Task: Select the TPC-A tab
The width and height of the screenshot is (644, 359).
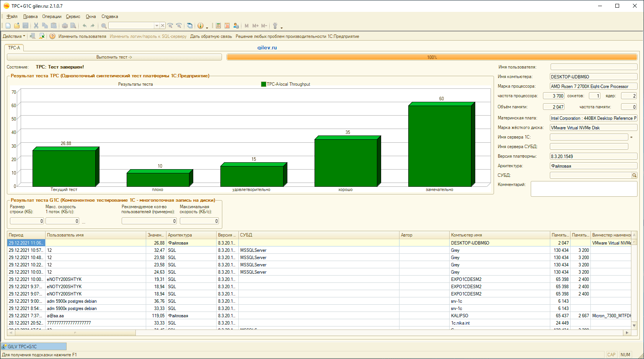Action: 14,48
